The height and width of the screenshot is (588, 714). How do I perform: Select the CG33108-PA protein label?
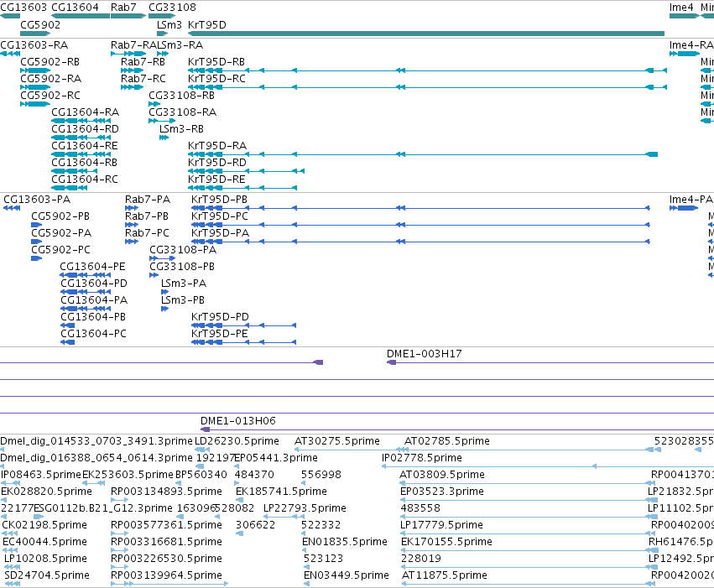(183, 250)
